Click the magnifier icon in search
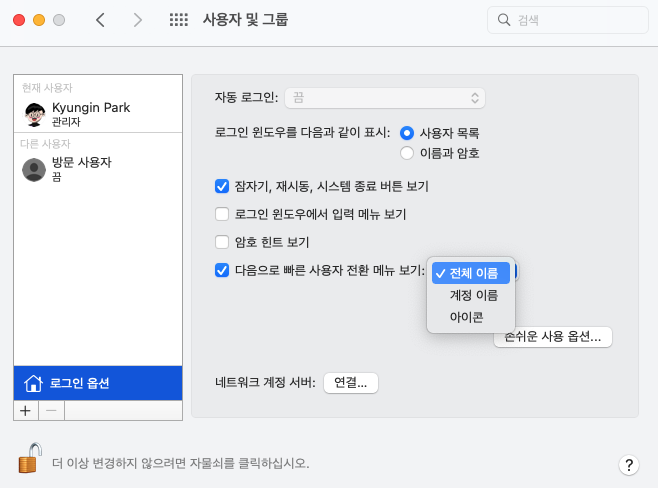The width and height of the screenshot is (658, 488). [x=504, y=20]
